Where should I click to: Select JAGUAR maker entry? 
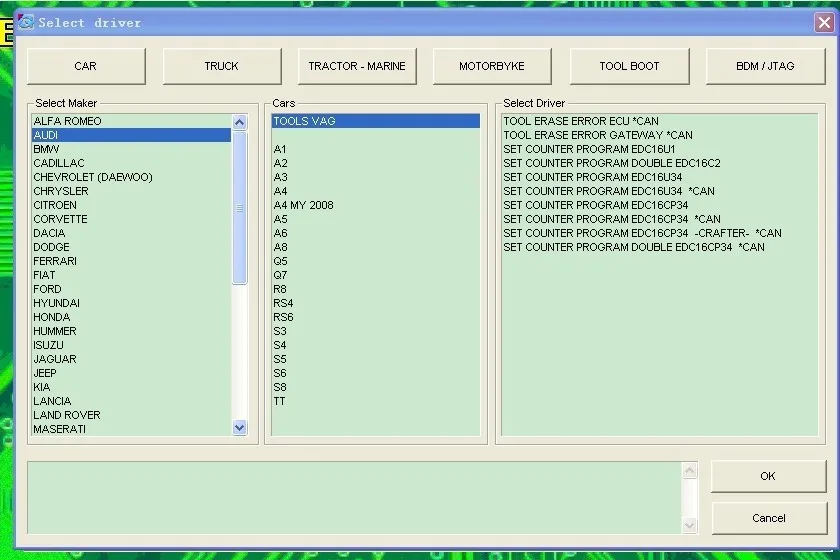click(x=131, y=359)
